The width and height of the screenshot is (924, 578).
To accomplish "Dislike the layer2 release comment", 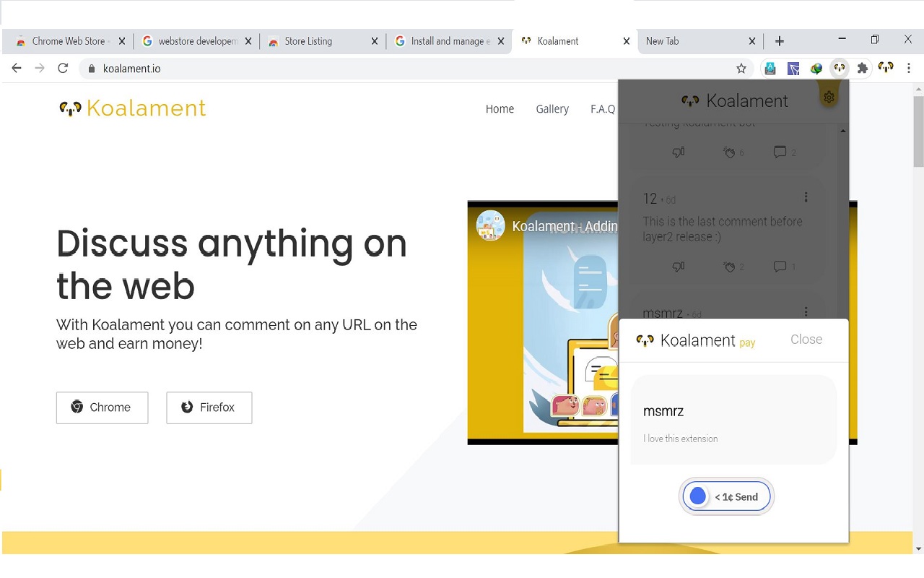I will pos(678,267).
